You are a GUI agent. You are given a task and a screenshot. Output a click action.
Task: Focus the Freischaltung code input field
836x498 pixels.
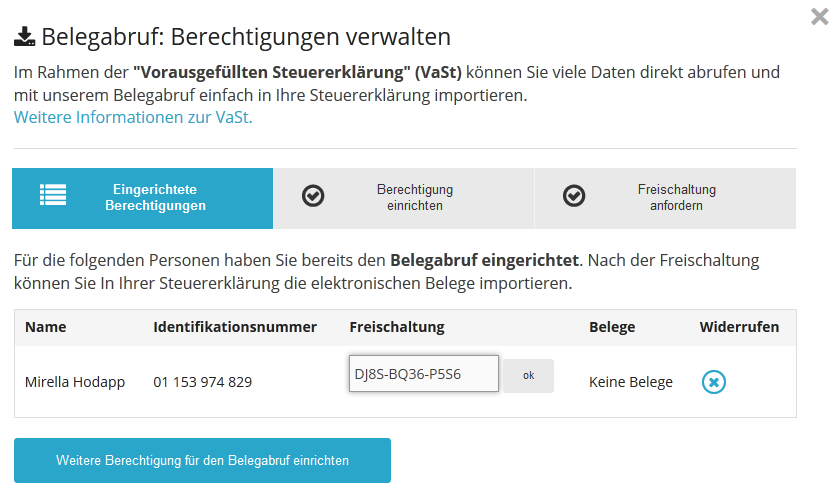coord(423,374)
